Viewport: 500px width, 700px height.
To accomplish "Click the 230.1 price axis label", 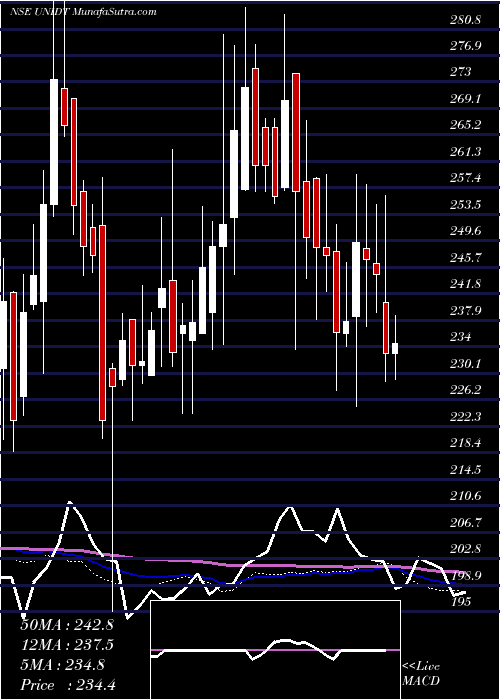I will (465, 364).
